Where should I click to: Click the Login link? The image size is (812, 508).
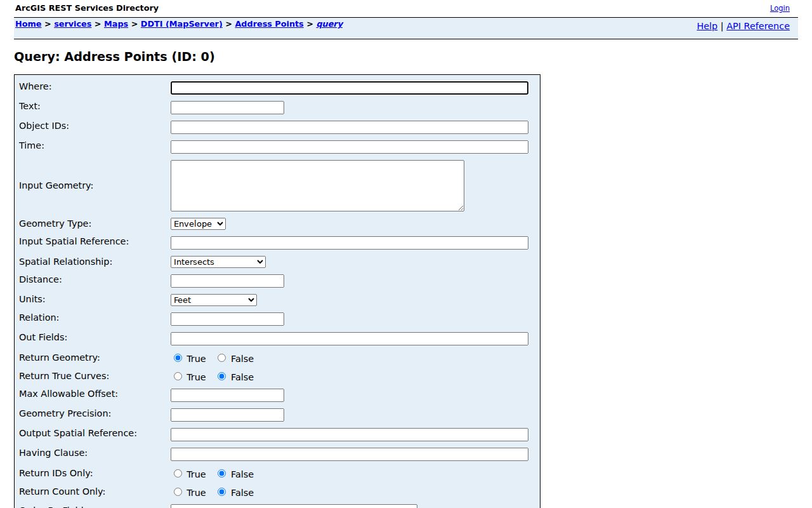[x=780, y=8]
